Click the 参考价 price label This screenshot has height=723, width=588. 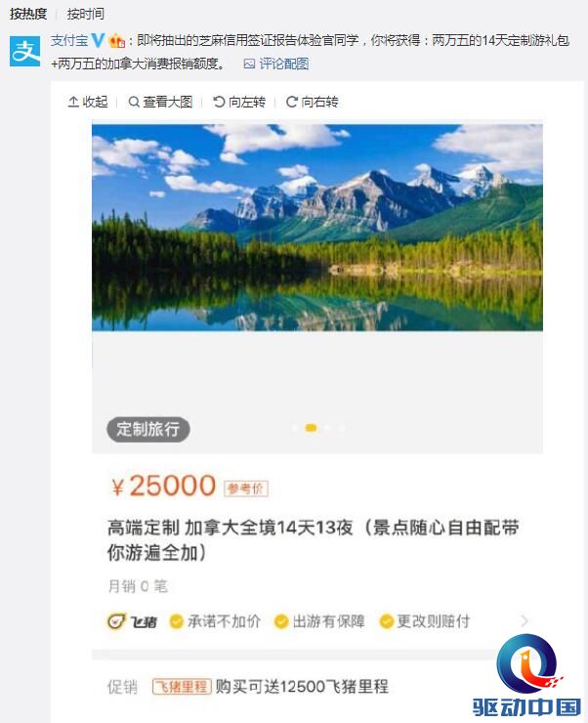click(x=245, y=489)
